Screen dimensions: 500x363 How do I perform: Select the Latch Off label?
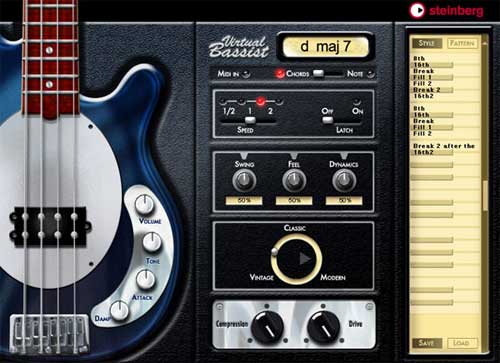(x=327, y=111)
